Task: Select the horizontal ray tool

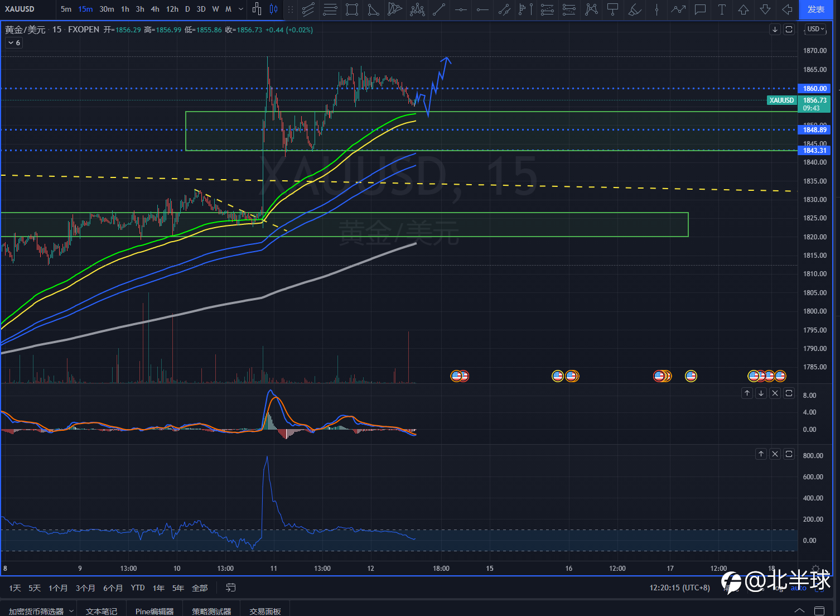Action: pyautogui.click(x=482, y=9)
